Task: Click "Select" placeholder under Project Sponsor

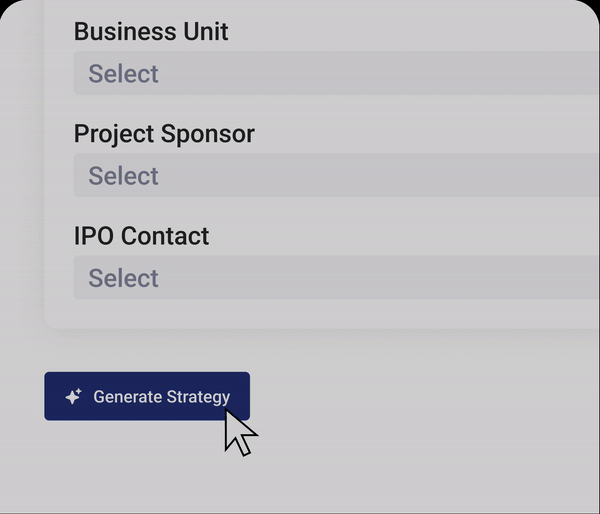Action: point(123,176)
